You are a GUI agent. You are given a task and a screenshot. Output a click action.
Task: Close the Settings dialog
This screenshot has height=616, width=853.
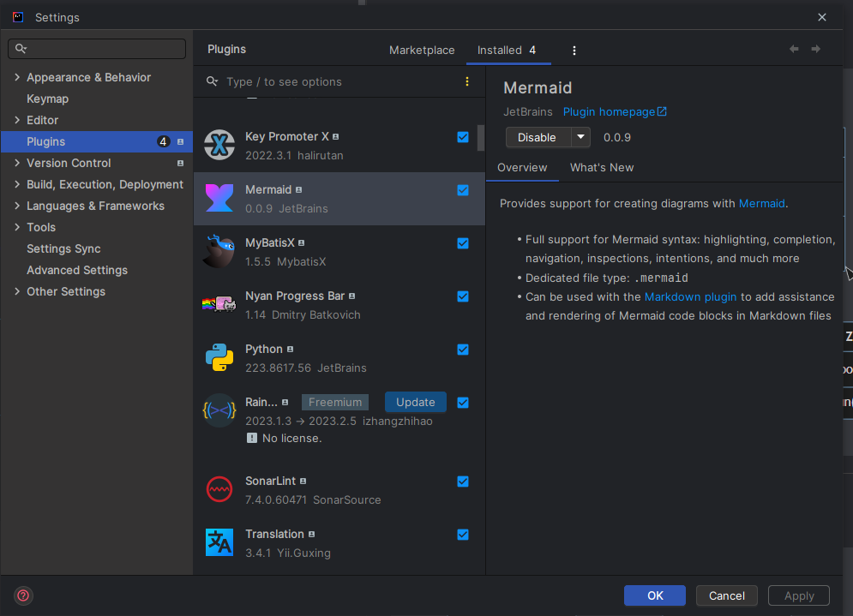(x=822, y=17)
